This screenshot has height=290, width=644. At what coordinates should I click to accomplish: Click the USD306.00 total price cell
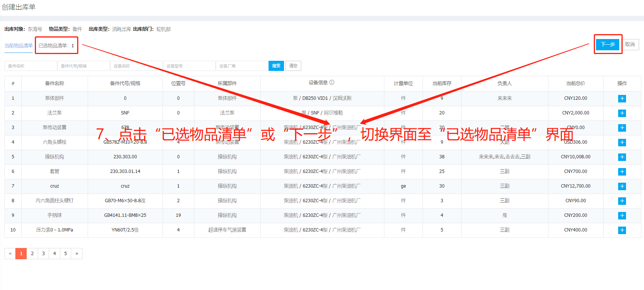click(575, 142)
